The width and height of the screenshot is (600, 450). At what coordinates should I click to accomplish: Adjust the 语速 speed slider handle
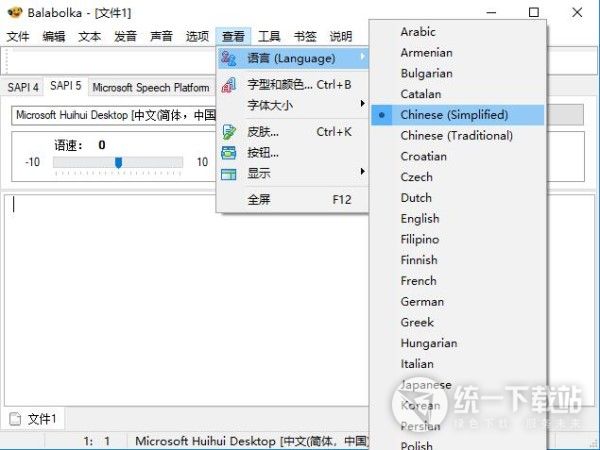[119, 163]
